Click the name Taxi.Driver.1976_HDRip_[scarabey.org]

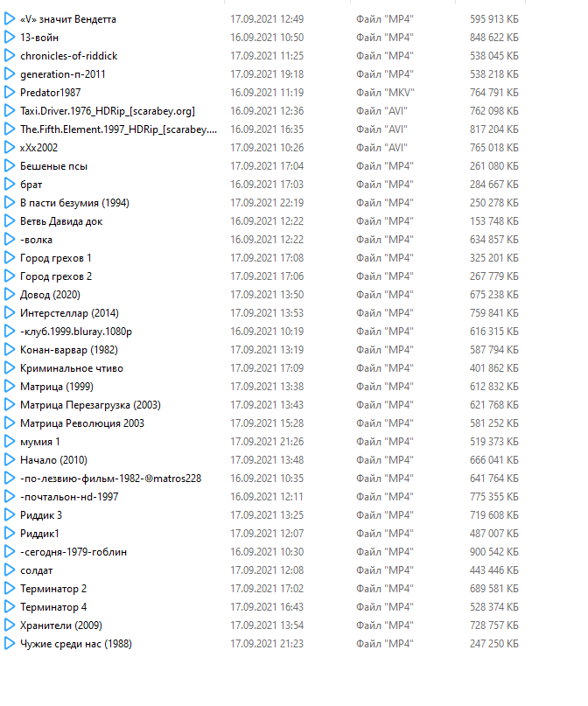click(108, 111)
